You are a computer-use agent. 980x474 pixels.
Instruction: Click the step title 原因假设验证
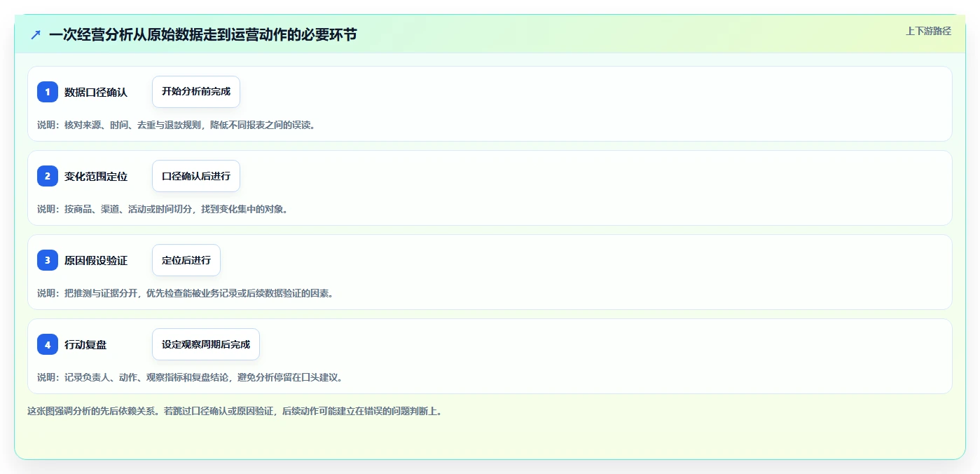point(96,260)
